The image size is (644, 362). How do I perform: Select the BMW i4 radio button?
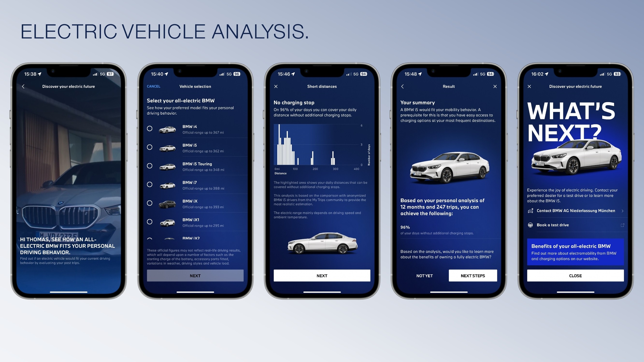point(150,128)
